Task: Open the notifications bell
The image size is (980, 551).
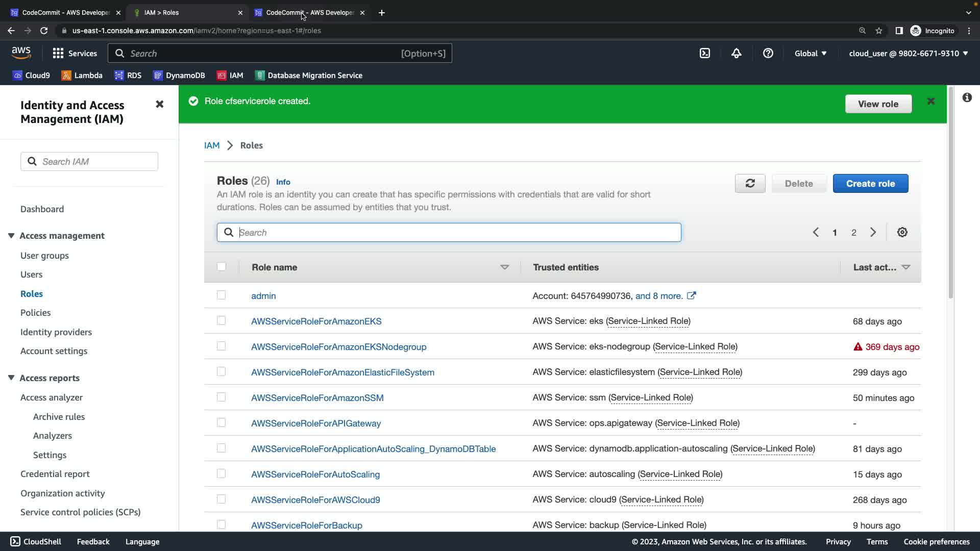Action: [x=736, y=53]
